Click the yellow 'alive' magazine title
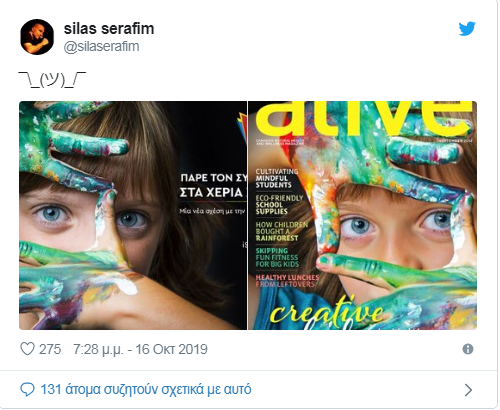This screenshot has width=500, height=410. [364, 118]
